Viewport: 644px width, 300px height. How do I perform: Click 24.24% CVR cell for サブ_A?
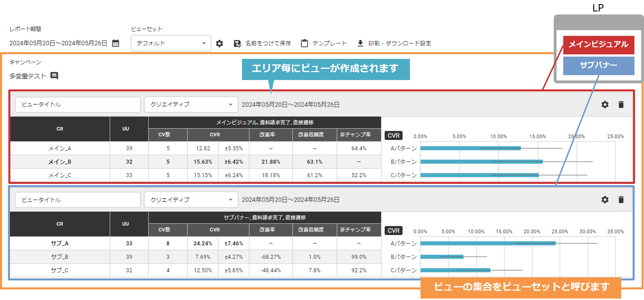pyautogui.click(x=203, y=243)
